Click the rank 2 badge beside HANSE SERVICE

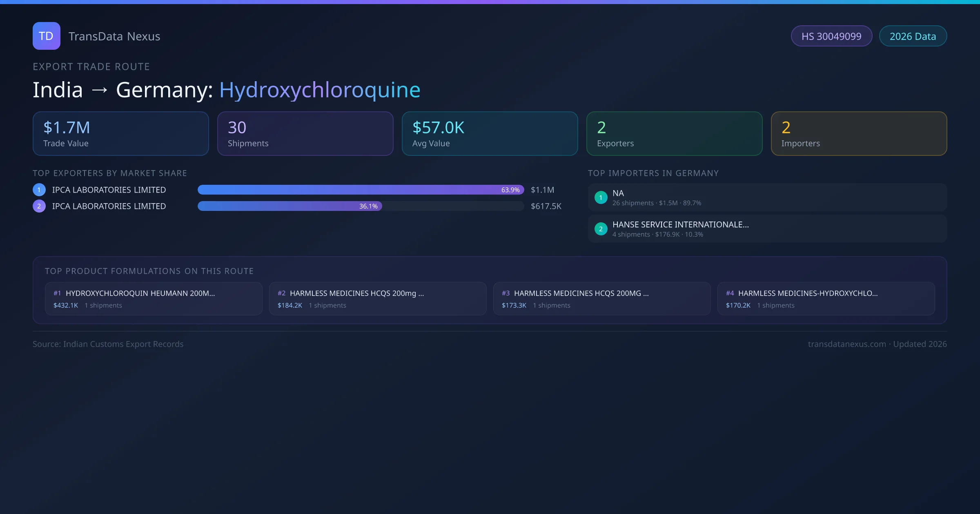(601, 229)
